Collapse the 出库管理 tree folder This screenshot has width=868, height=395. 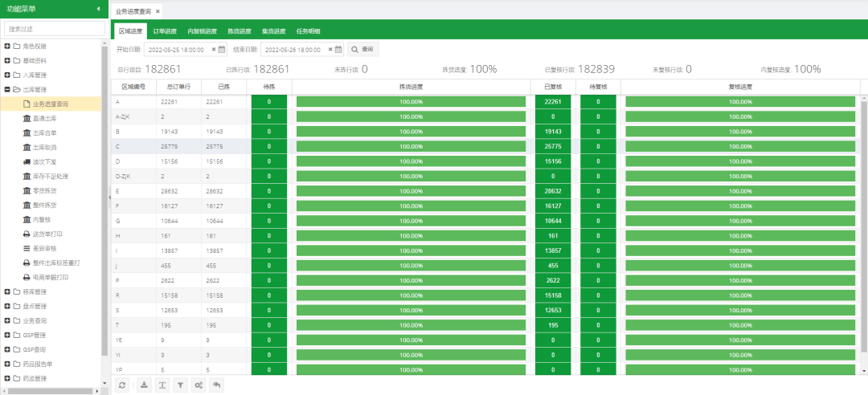point(7,89)
